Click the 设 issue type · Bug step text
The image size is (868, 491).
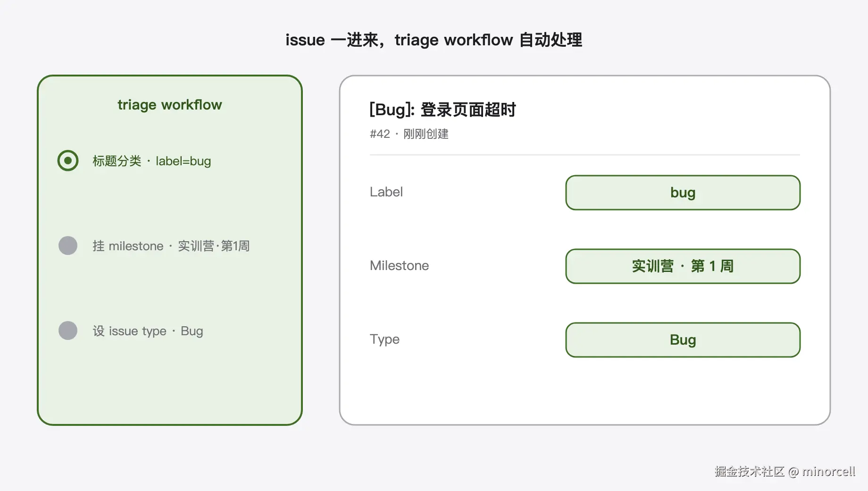click(148, 331)
